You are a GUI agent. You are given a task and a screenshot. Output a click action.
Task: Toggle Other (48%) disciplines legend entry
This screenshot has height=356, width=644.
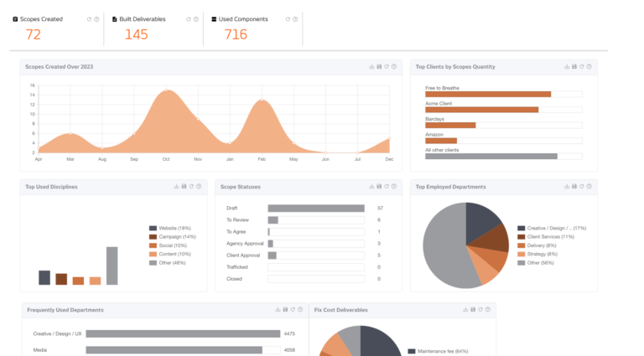point(168,263)
